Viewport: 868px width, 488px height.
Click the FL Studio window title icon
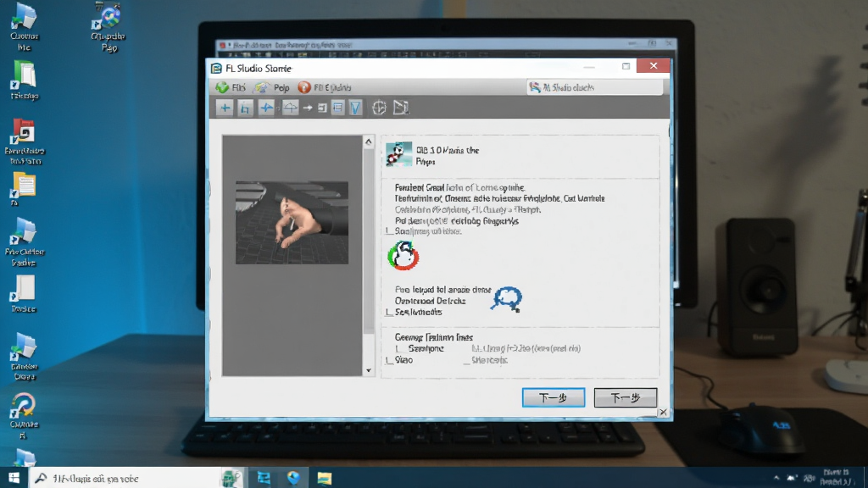pos(216,68)
